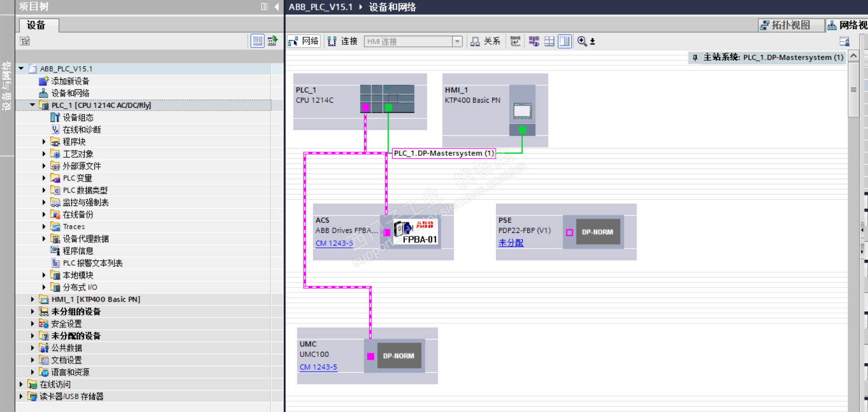Select 程序信息 program info item

coord(78,251)
